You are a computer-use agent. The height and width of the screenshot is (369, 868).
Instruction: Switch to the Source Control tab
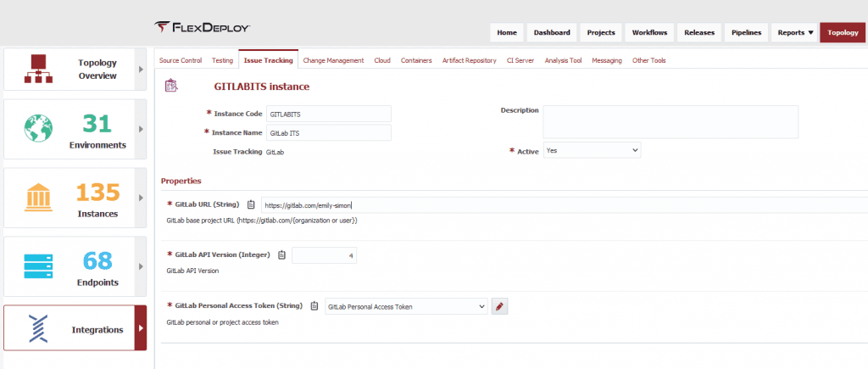click(x=181, y=60)
